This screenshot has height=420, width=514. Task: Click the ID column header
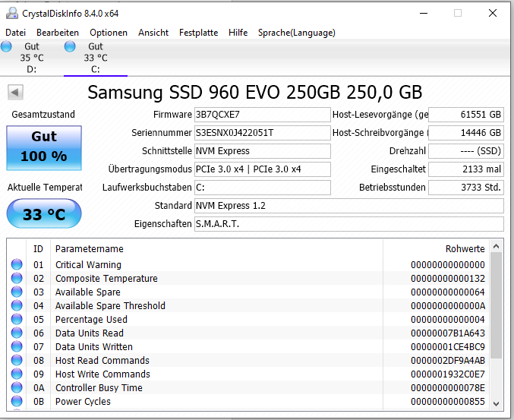click(x=38, y=249)
